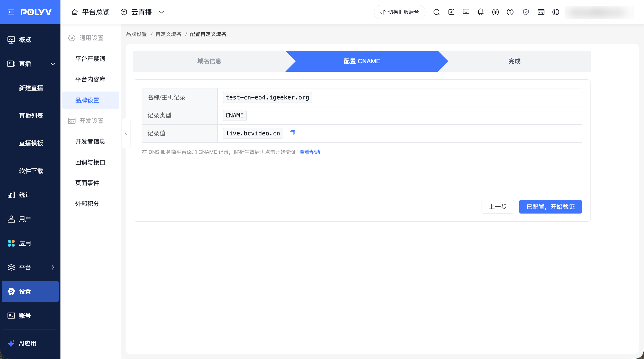Viewport: 644px width, 359px height.
Task: Open the developer code window icon
Action: [541, 12]
